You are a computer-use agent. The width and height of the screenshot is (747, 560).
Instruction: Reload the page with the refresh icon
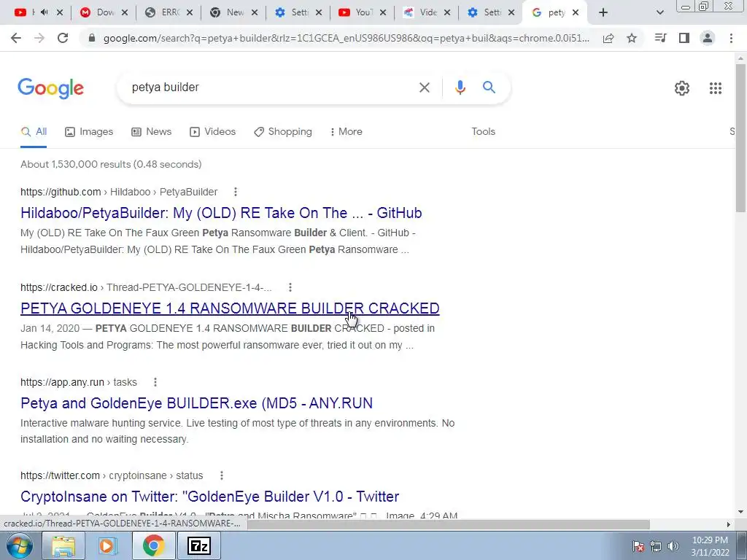coord(63,38)
